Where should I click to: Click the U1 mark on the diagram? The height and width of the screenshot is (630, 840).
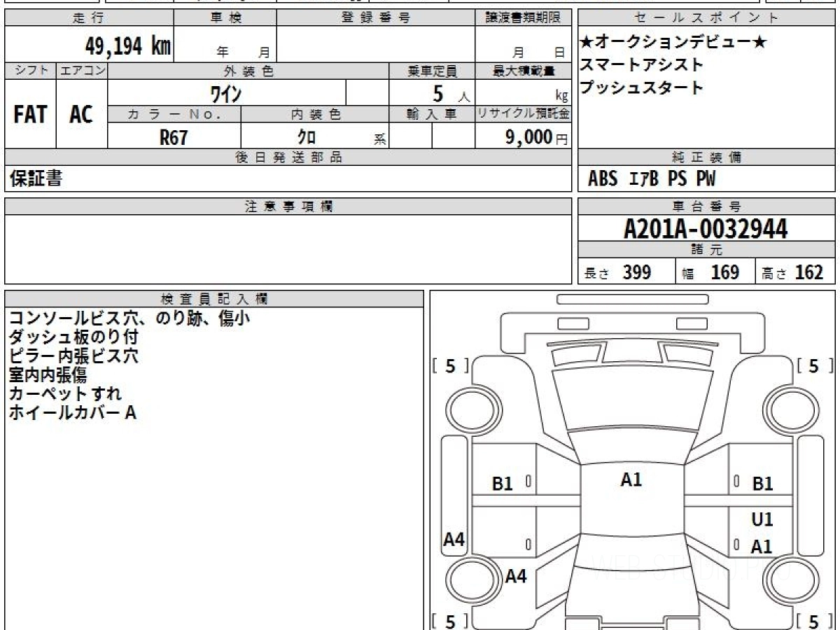(x=762, y=519)
